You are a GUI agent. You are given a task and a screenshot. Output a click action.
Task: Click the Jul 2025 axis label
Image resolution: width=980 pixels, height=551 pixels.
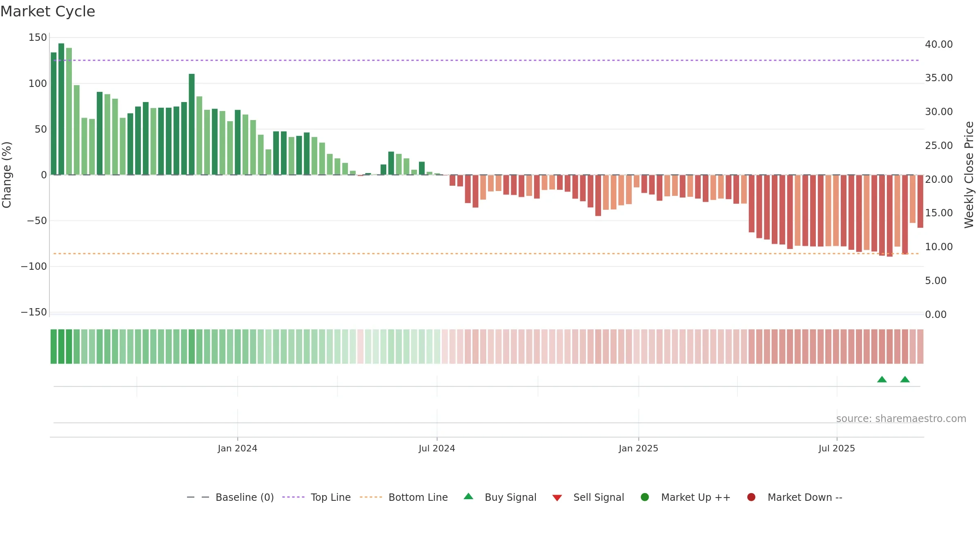837,448
